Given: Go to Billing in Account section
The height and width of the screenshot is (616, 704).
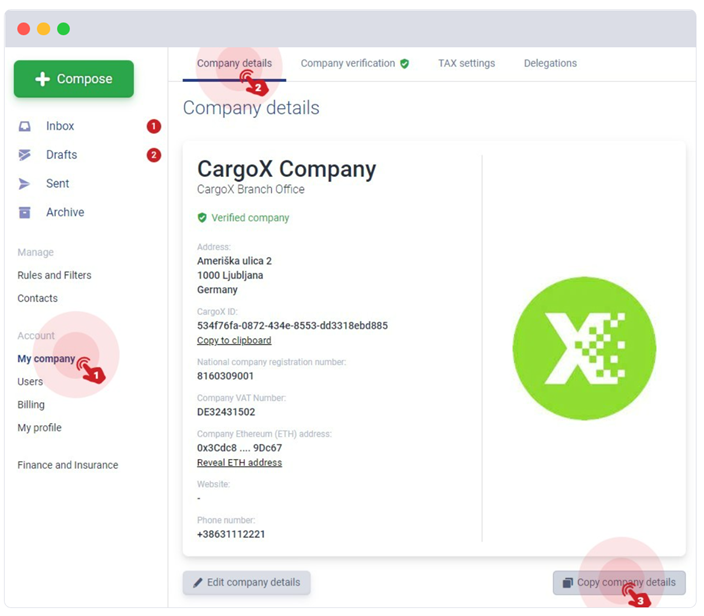Looking at the screenshot, I should point(31,405).
